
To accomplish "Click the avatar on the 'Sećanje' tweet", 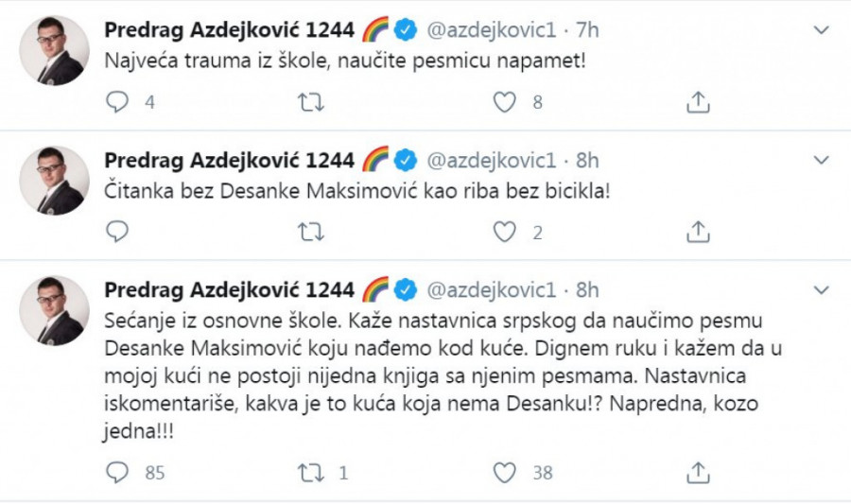I will point(55,310).
